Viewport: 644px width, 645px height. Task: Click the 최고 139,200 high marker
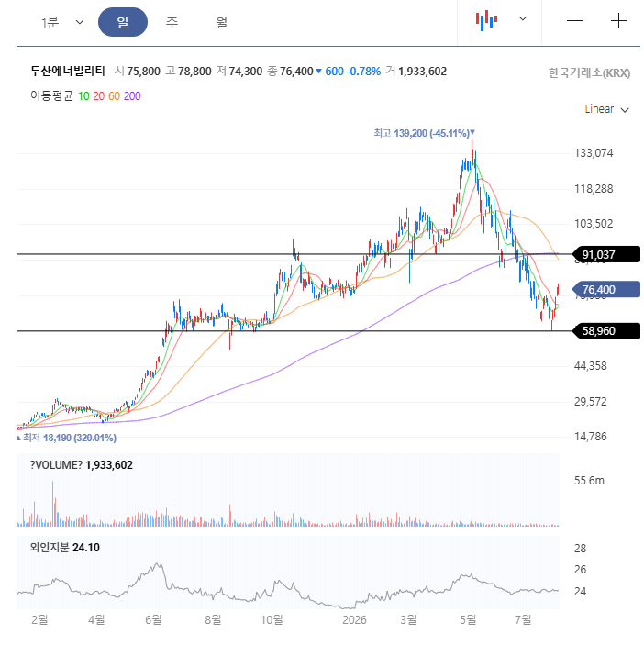pyautogui.click(x=424, y=133)
